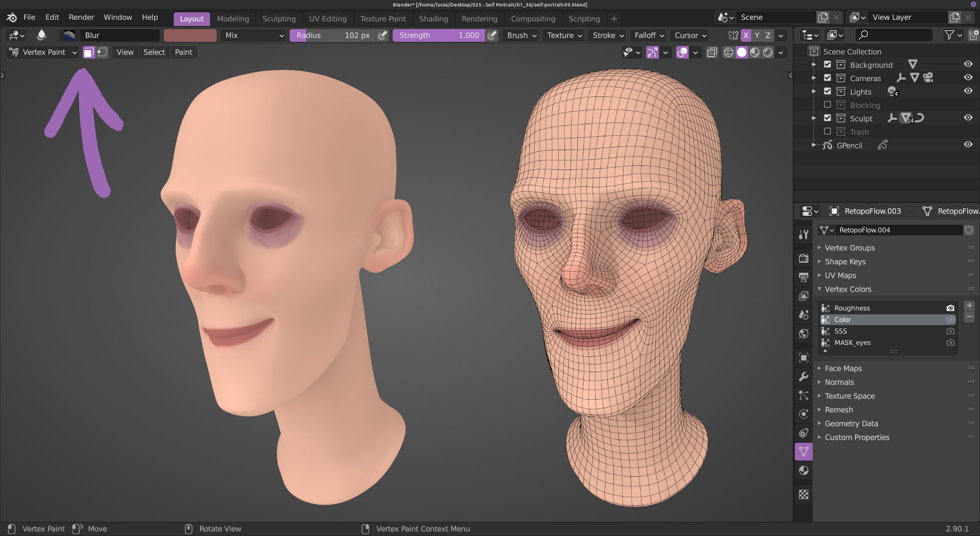The width and height of the screenshot is (980, 536).
Task: Switch to Rendered viewport shading
Action: pyautogui.click(x=768, y=52)
